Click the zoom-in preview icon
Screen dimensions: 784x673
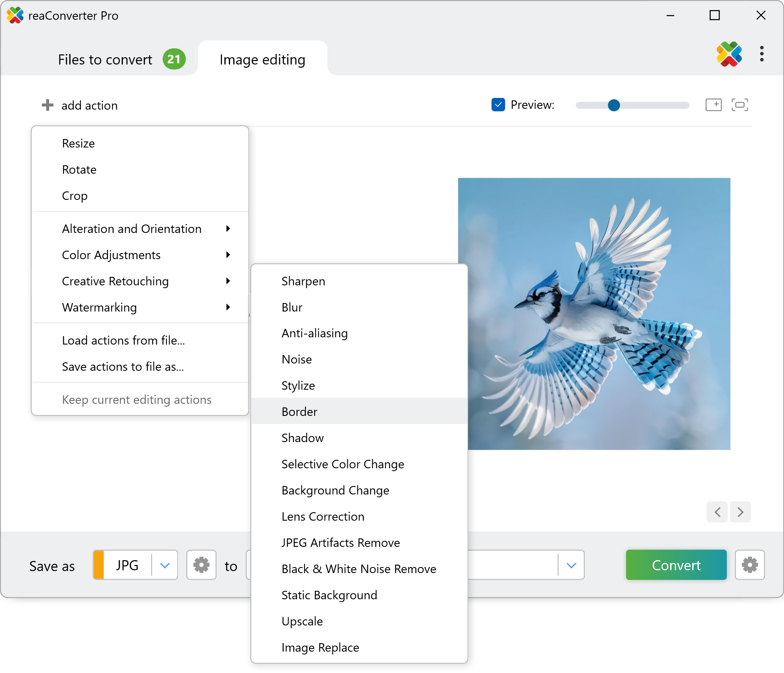coord(713,105)
